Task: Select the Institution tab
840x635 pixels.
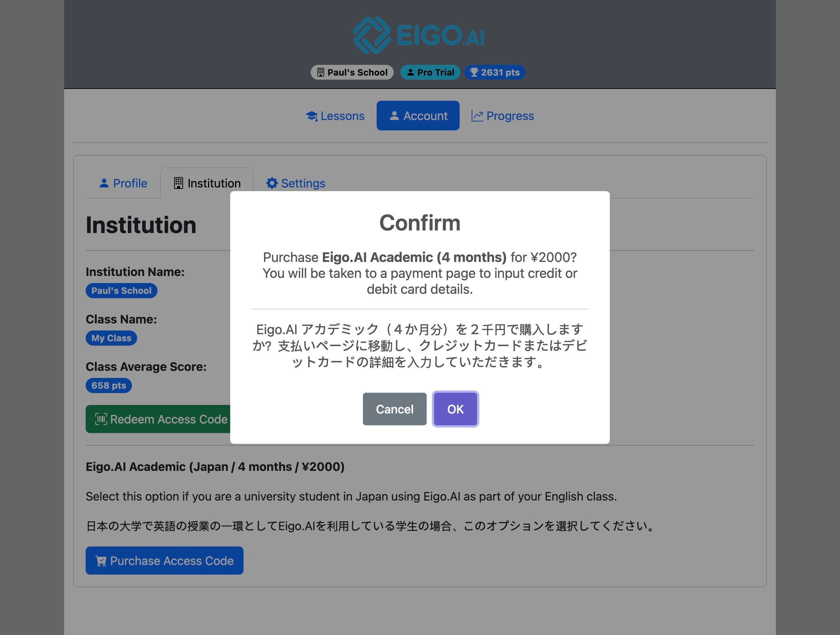Action: [x=207, y=183]
